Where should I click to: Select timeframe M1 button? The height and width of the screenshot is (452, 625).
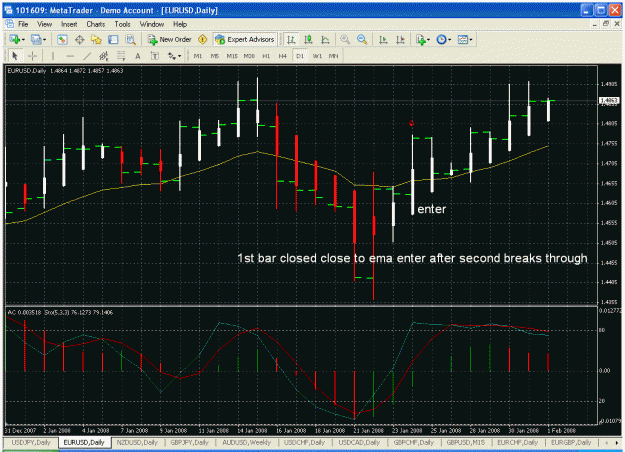[198, 56]
